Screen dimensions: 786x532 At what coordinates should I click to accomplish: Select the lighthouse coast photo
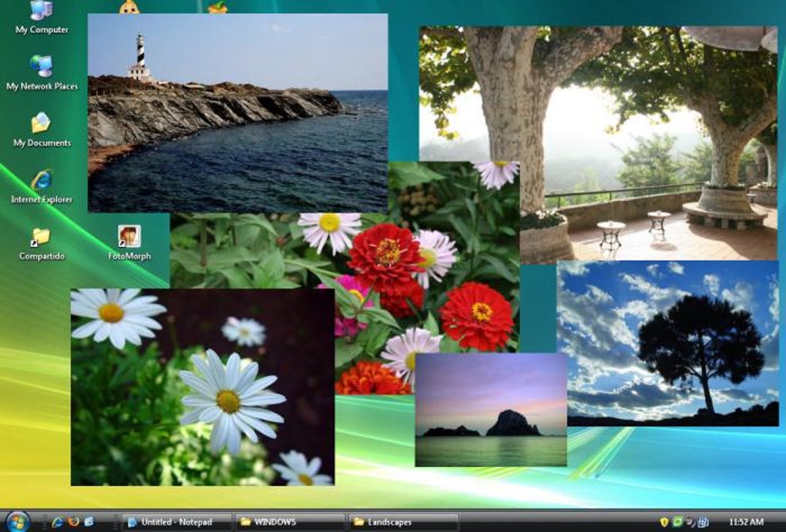[x=237, y=112]
